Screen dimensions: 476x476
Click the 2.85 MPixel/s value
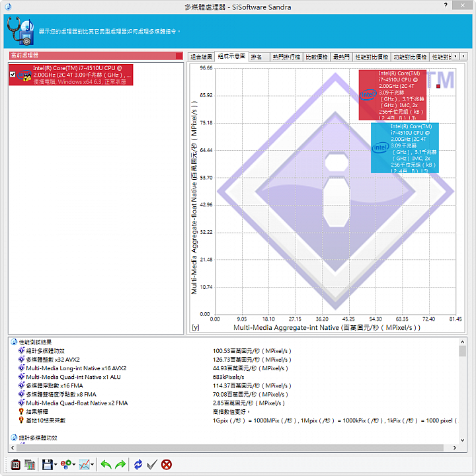pyautogui.click(x=249, y=403)
